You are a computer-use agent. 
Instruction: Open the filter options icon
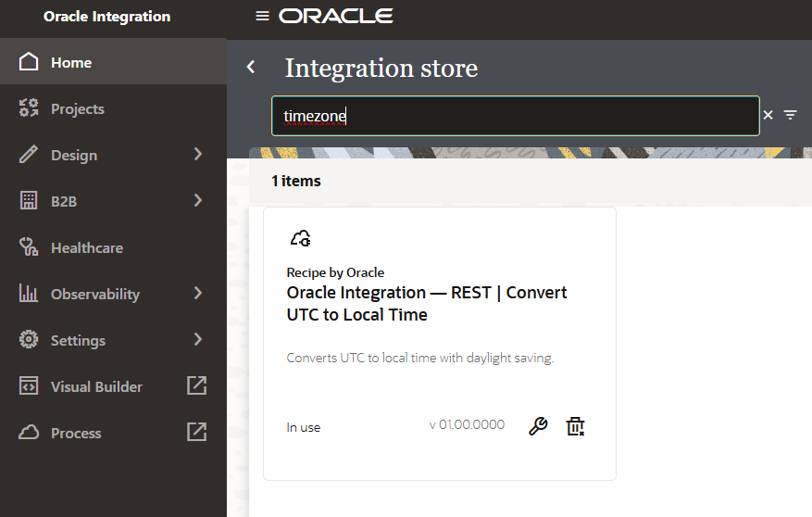point(790,115)
